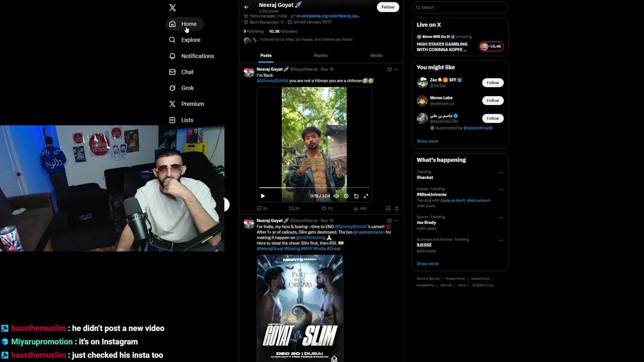Open video settings gear in the player
This screenshot has width=644, height=362.
click(346, 196)
